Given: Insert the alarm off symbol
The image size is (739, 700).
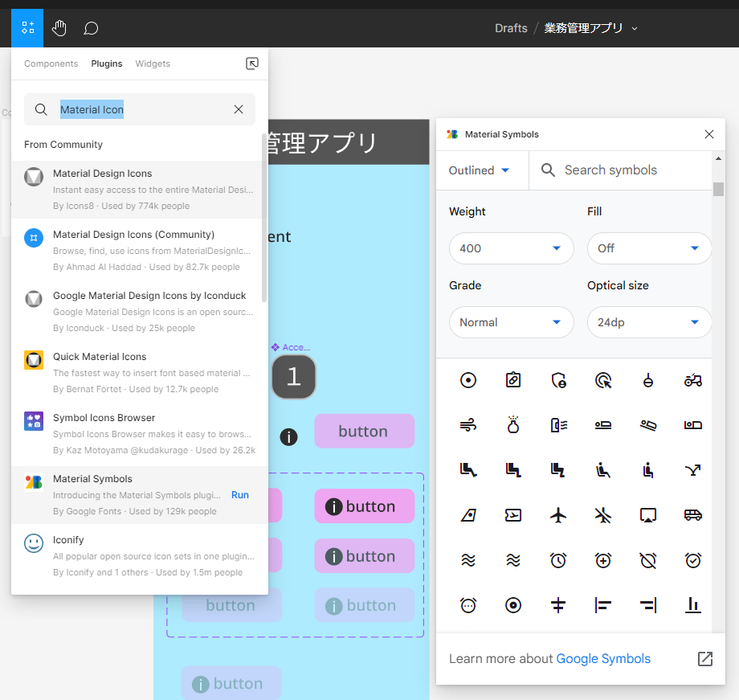Looking at the screenshot, I should tap(648, 560).
